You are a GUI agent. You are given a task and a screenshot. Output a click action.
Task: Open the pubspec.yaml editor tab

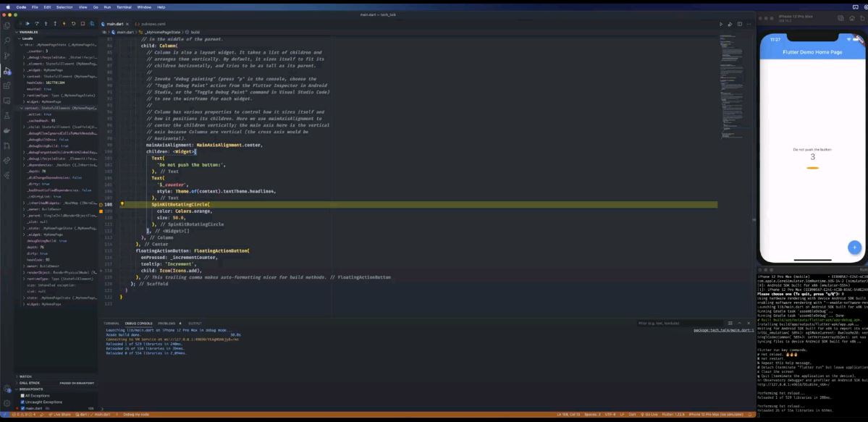point(153,25)
